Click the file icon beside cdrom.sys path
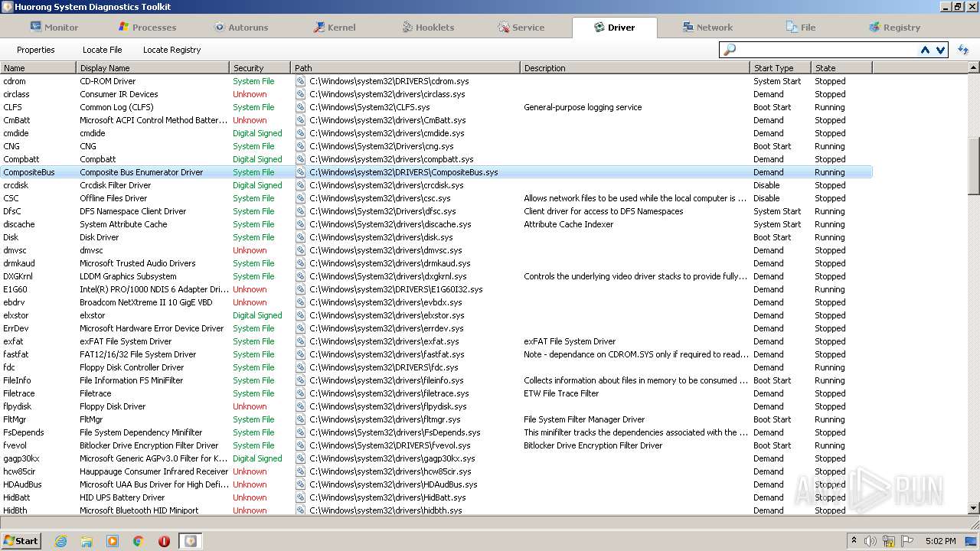980x551 pixels. [300, 81]
